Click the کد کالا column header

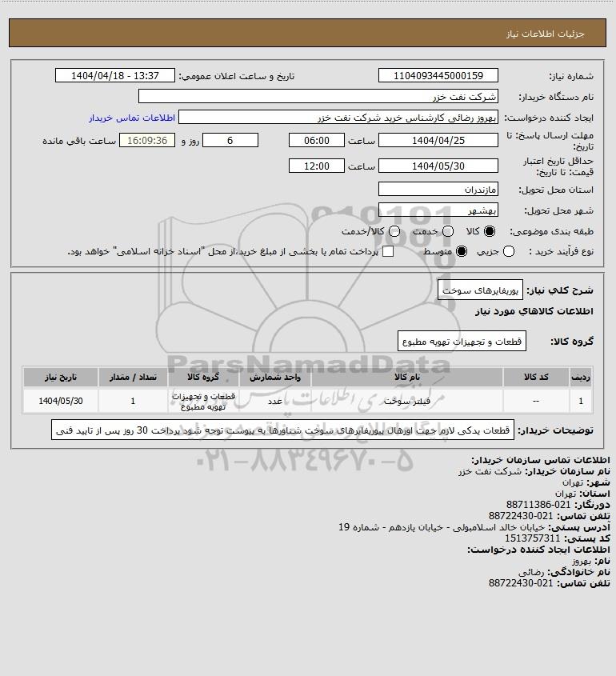tap(536, 378)
